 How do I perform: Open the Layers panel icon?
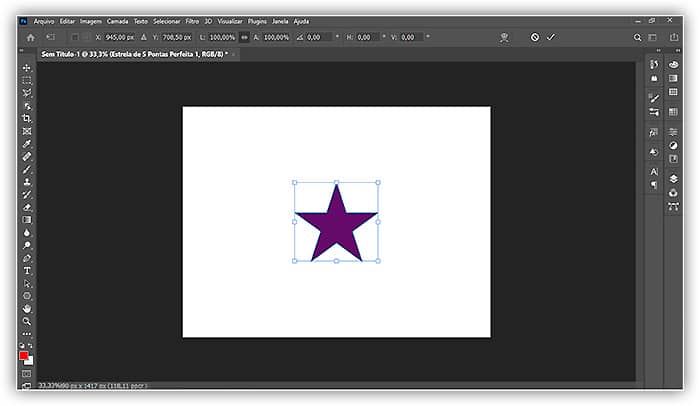pos(673,179)
